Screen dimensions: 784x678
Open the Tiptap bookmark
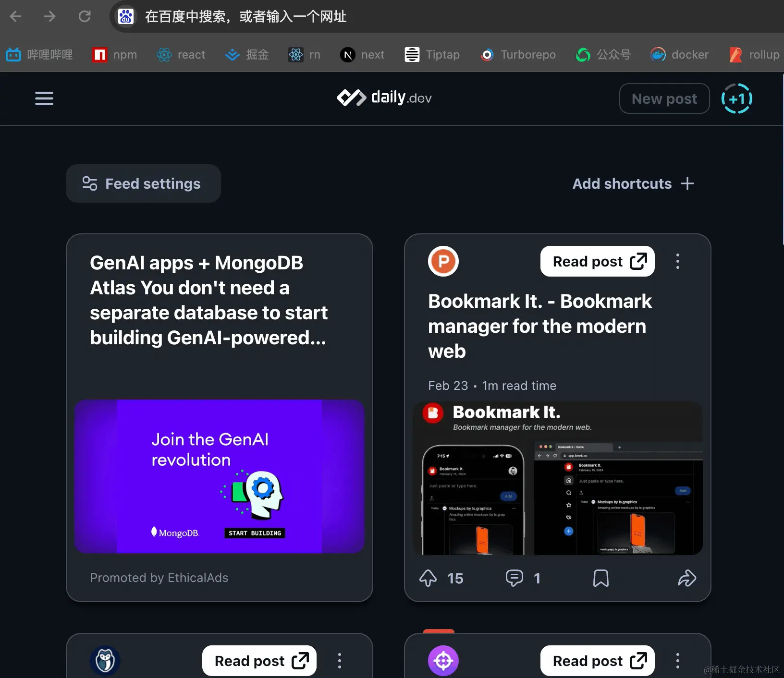coord(432,55)
